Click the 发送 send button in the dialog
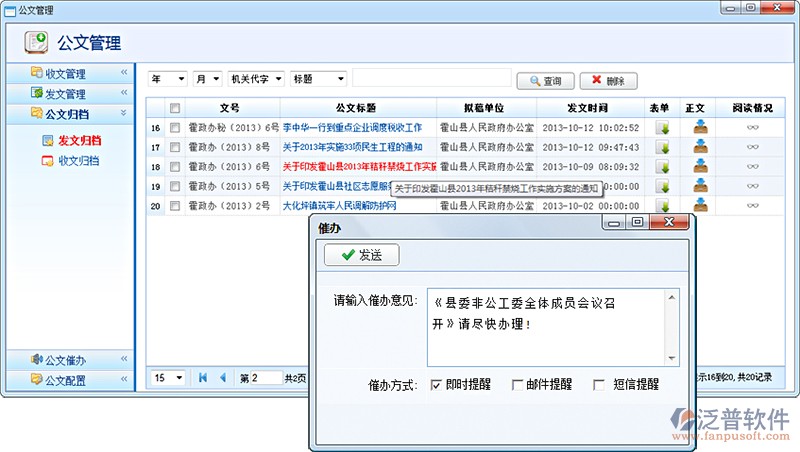800x452 pixels. [x=361, y=255]
